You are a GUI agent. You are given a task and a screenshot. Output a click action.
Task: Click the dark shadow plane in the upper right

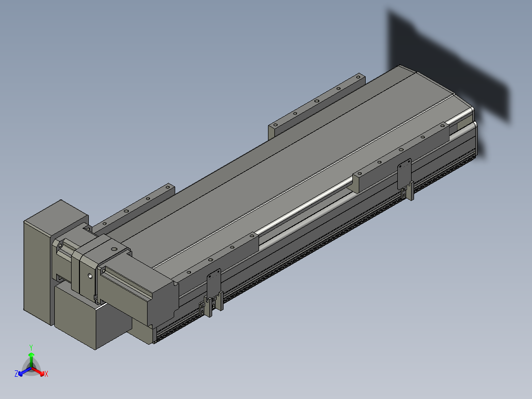click(444, 69)
